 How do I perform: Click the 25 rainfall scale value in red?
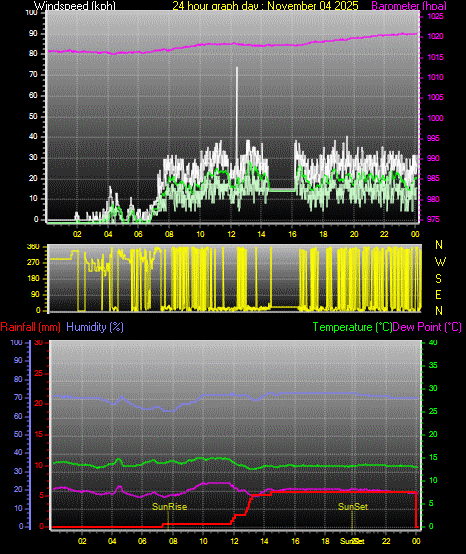[x=39, y=373]
